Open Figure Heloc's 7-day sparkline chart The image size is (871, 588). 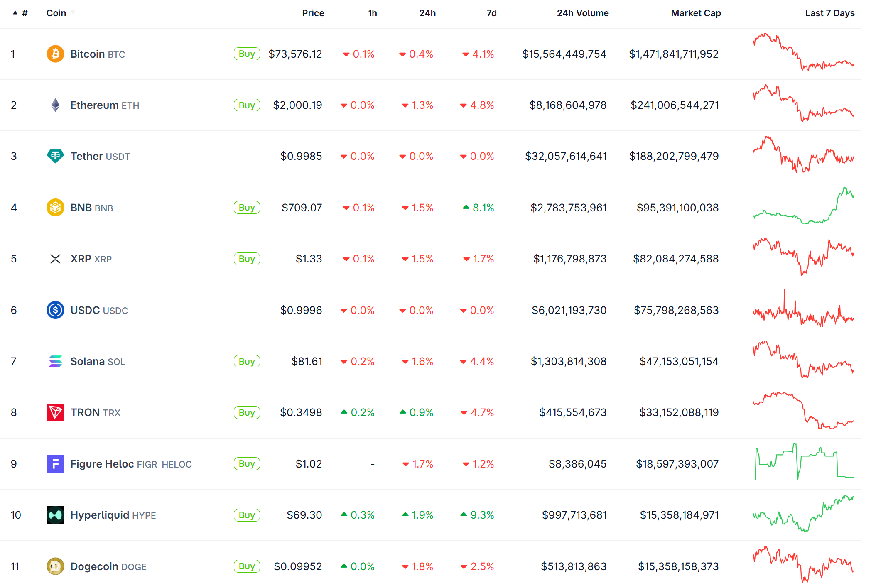[x=803, y=462]
